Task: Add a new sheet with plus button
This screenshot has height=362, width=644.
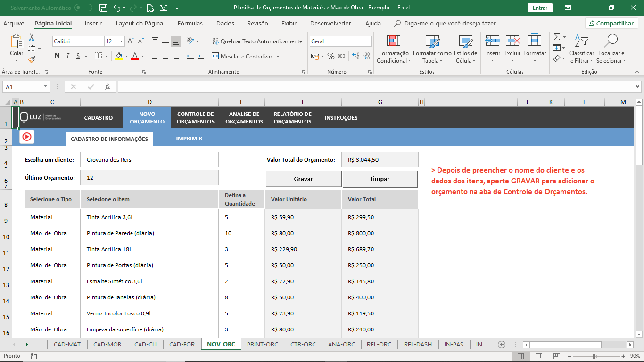Action: pos(502,345)
